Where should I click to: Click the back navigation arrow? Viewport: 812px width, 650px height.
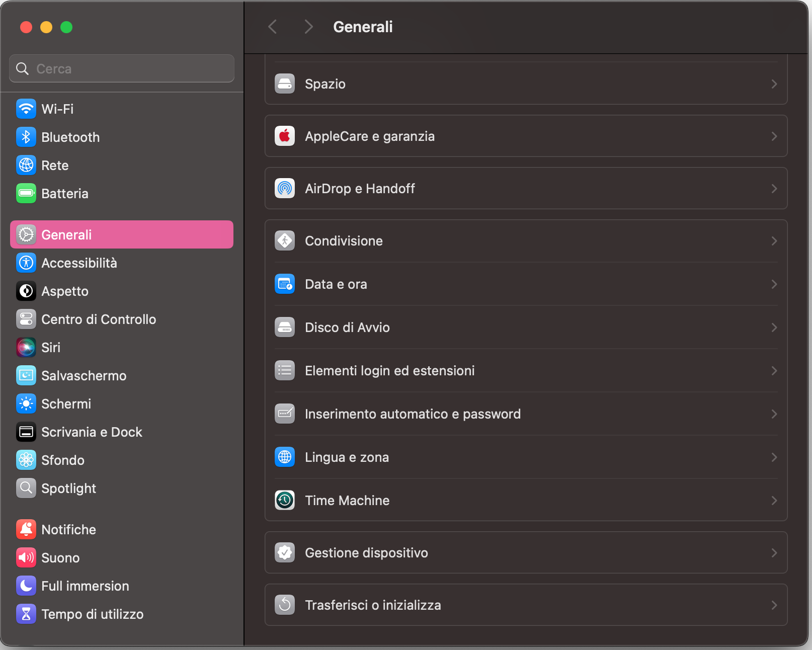273,27
